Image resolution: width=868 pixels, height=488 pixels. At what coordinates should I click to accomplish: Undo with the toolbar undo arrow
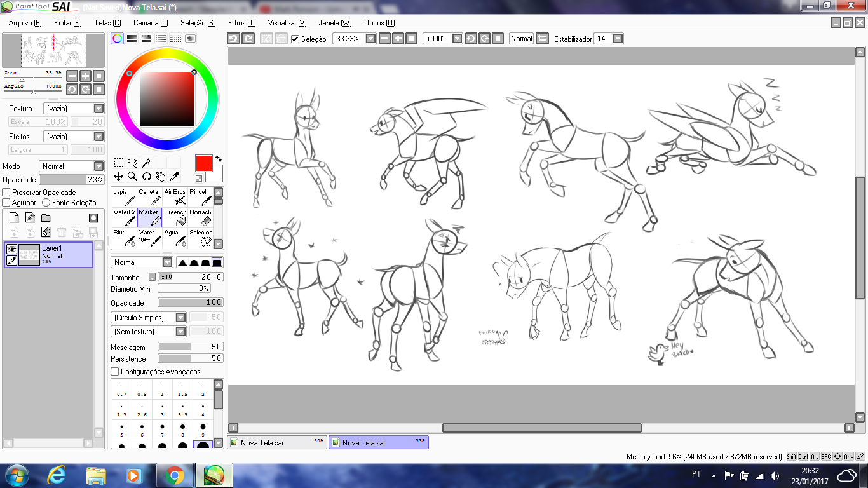[233, 39]
